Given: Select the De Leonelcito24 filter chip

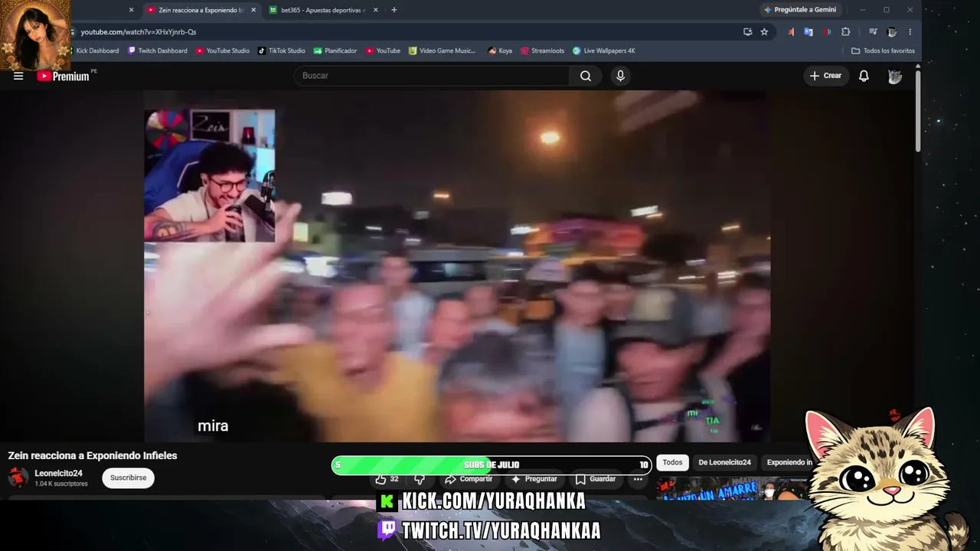Looking at the screenshot, I should click(x=724, y=462).
